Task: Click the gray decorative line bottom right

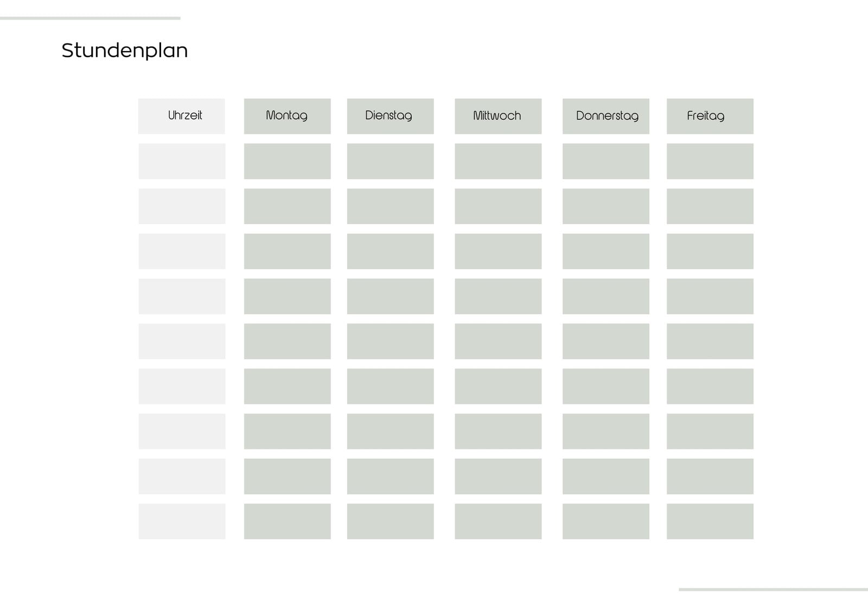Action: pyautogui.click(x=773, y=589)
